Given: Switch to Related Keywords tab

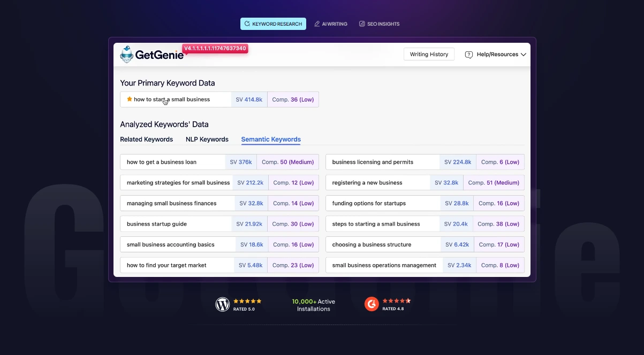Looking at the screenshot, I should coord(147,139).
